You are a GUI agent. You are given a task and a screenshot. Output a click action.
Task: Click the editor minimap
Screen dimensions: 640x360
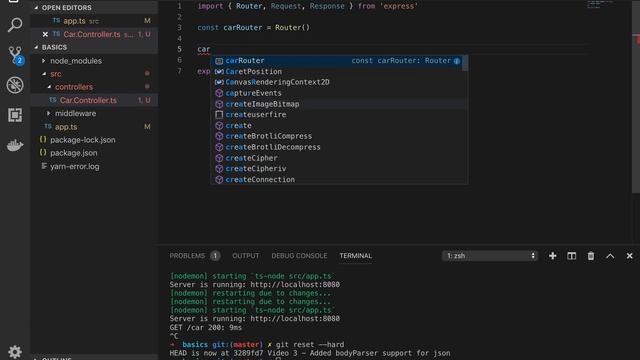(x=601, y=5)
